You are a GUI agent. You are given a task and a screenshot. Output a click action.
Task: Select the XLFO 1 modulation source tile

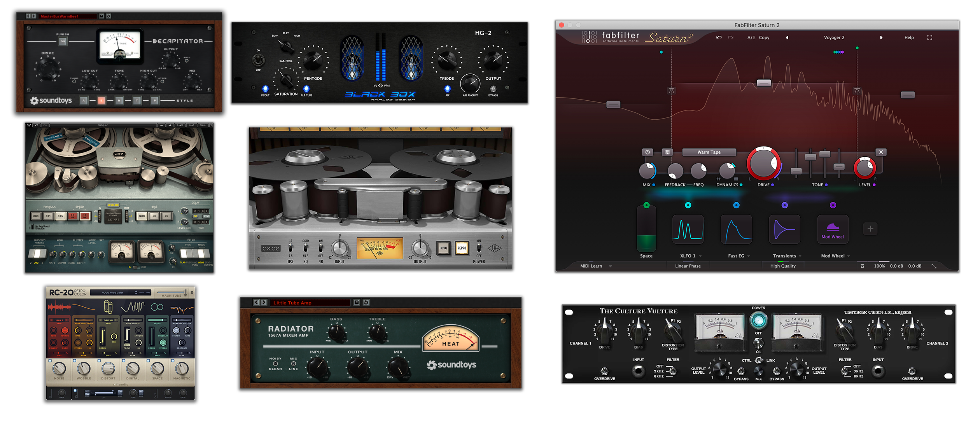[688, 229]
